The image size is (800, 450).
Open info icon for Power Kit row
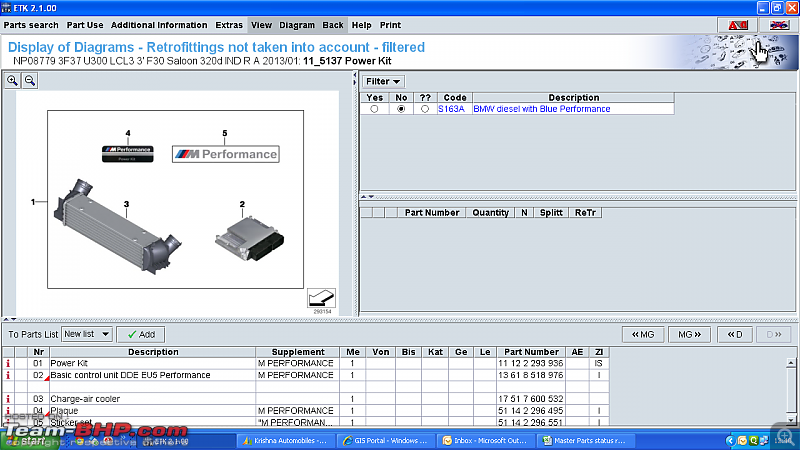(x=8, y=363)
